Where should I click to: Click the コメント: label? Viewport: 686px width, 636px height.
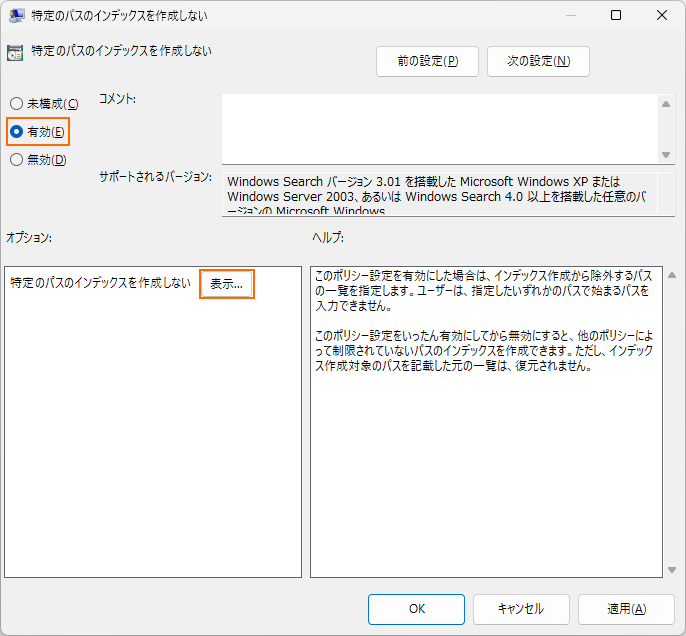click(117, 99)
